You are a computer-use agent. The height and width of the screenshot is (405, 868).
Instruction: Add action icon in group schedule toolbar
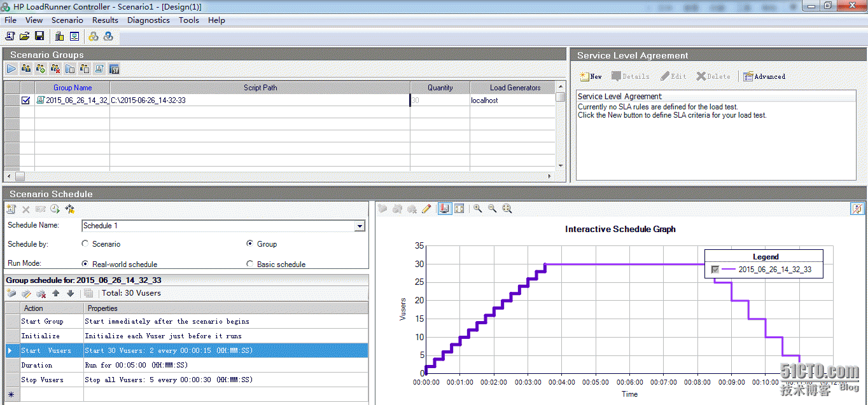coord(11,293)
